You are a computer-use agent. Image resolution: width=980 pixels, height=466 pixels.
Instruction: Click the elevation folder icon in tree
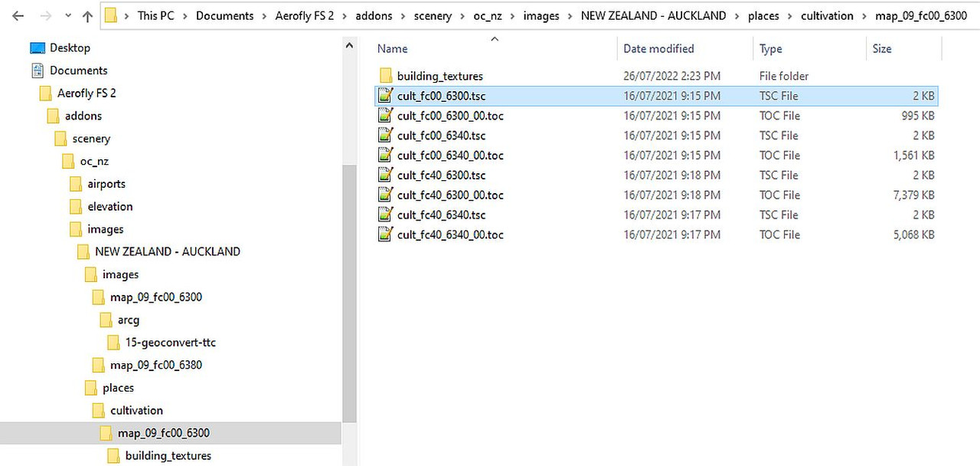[76, 207]
